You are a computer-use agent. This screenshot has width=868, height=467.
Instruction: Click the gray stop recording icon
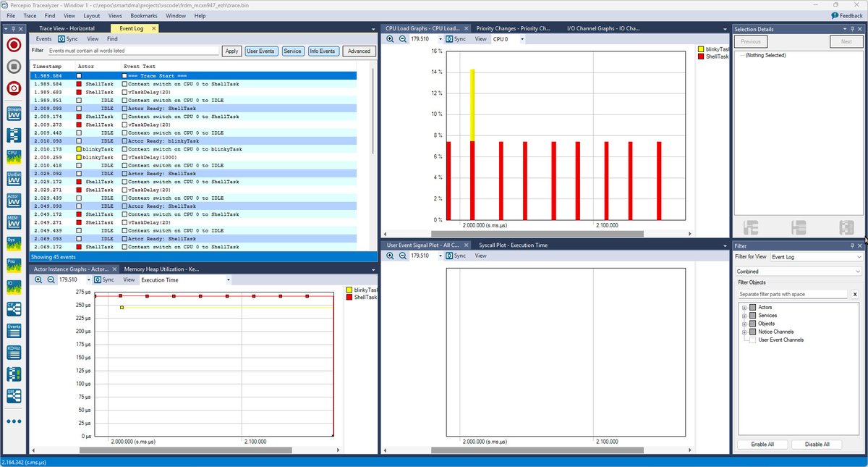[14, 67]
